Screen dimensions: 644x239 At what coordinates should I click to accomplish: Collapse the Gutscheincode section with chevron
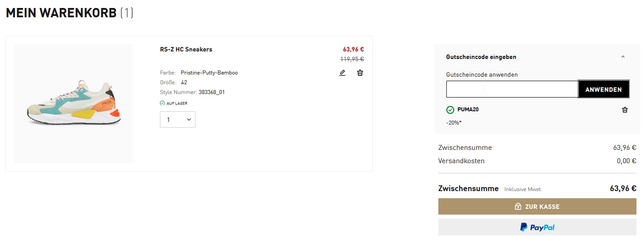[623, 57]
